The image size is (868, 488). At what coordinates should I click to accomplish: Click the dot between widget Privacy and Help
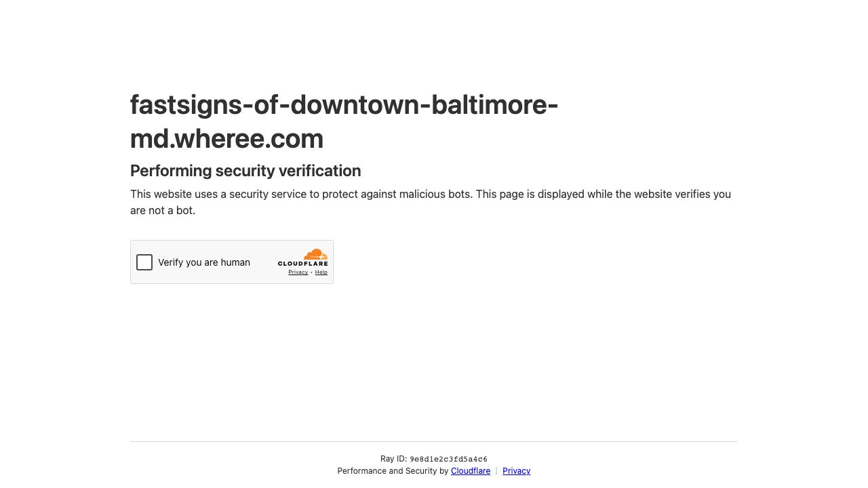pos(311,272)
